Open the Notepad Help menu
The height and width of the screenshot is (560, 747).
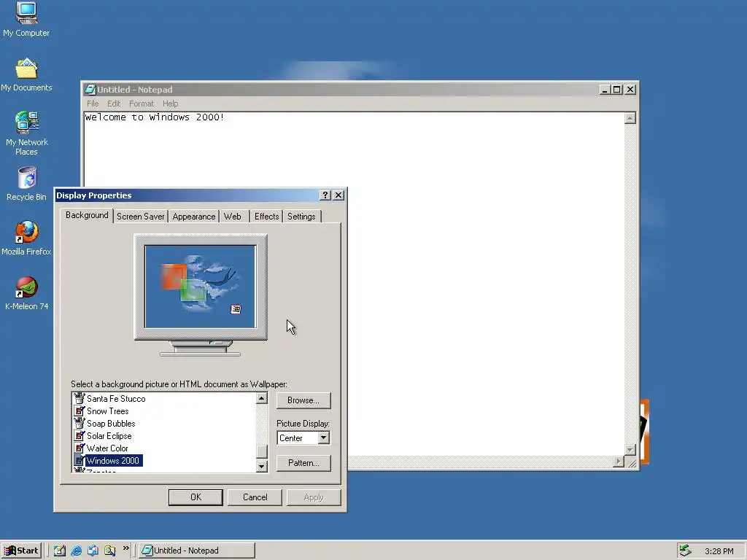(x=170, y=104)
